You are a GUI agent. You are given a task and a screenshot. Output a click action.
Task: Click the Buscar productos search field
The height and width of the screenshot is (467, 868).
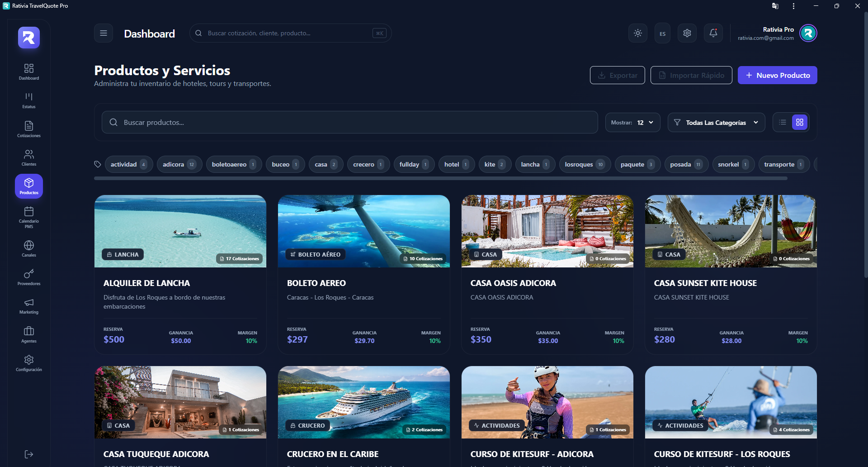[349, 123]
